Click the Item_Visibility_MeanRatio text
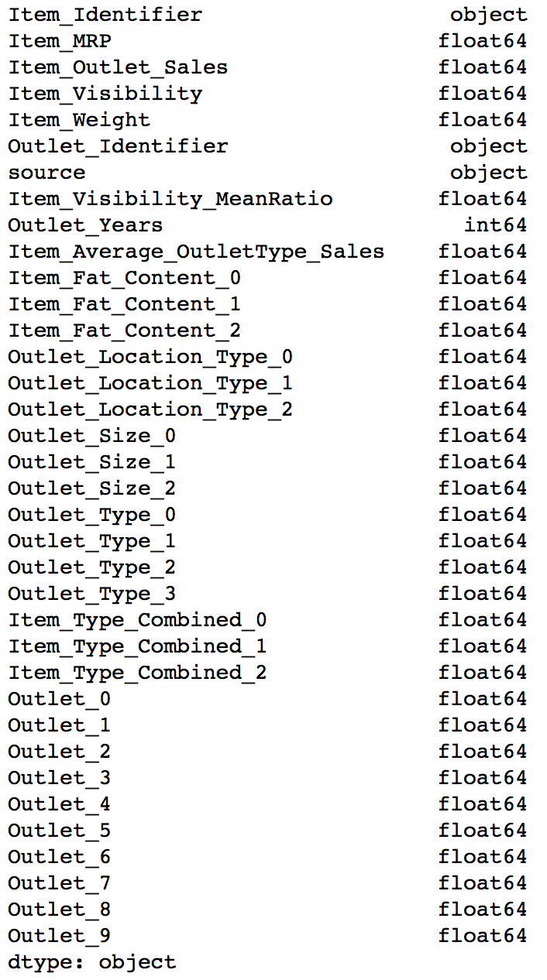This screenshot has width=547, height=980. [x=170, y=199]
